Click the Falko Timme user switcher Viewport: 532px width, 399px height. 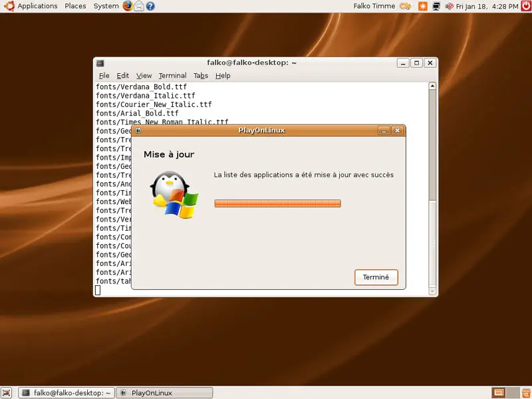[x=374, y=6]
